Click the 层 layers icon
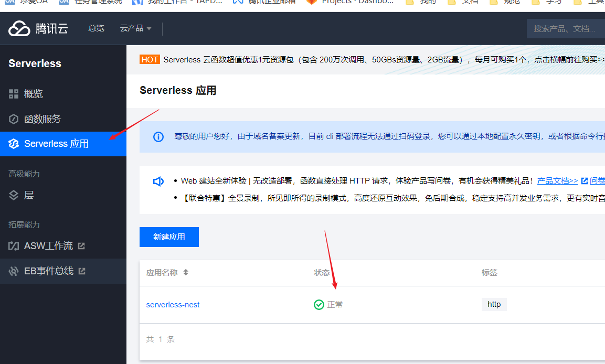 pos(14,195)
